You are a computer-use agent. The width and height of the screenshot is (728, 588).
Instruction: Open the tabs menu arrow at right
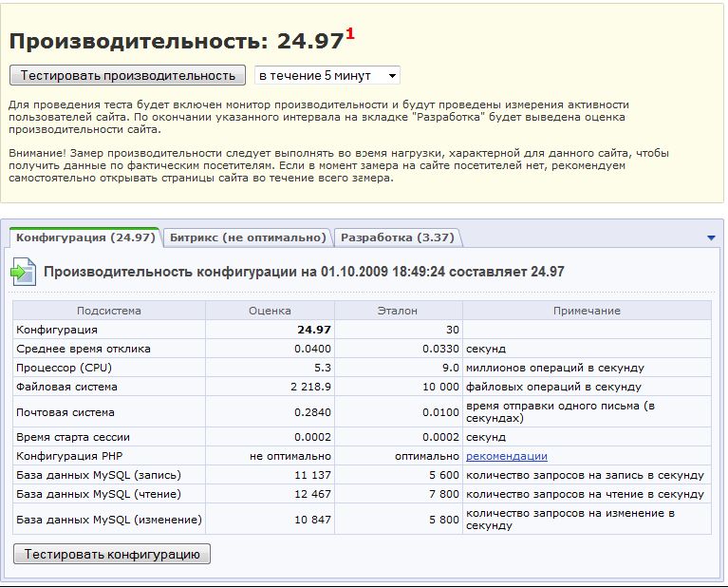tap(711, 237)
